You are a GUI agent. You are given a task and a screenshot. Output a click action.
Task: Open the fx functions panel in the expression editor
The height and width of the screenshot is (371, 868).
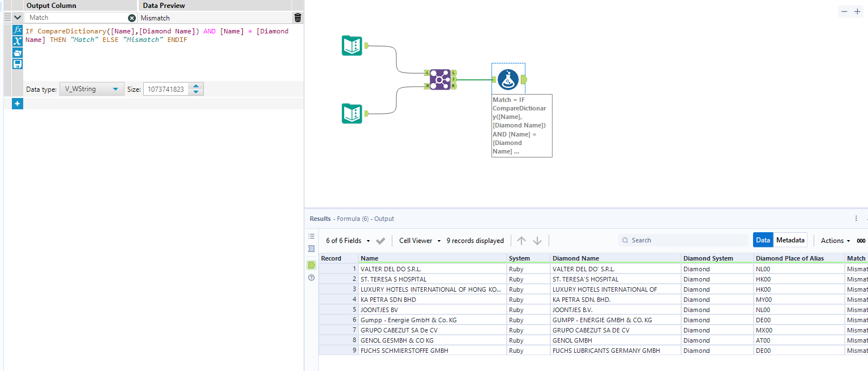(x=17, y=30)
